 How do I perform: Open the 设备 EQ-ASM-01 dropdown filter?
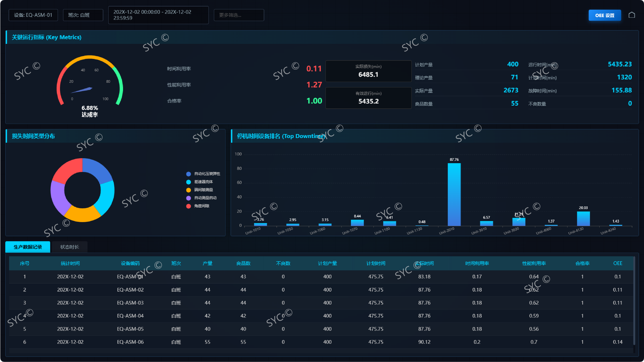(33, 15)
